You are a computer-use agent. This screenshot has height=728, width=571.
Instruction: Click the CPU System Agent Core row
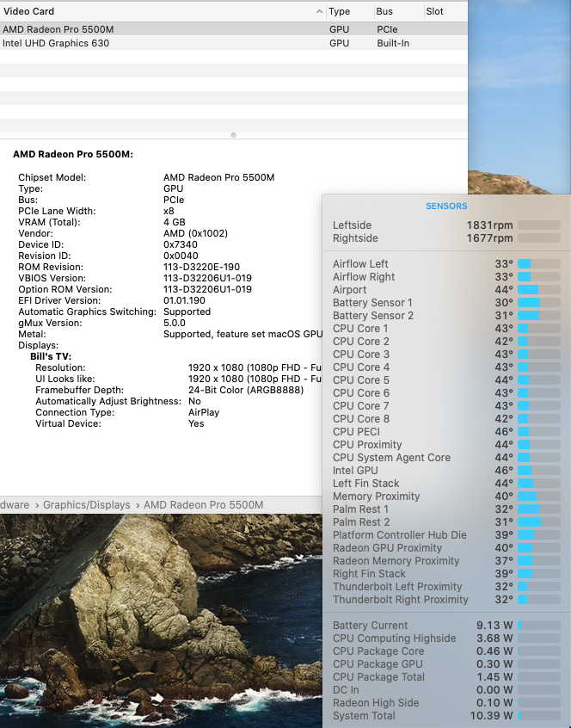[446, 457]
